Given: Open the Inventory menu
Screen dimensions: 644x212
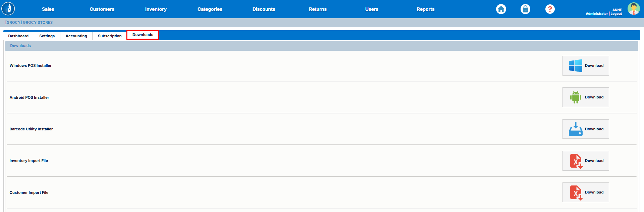Looking at the screenshot, I should click(156, 9).
